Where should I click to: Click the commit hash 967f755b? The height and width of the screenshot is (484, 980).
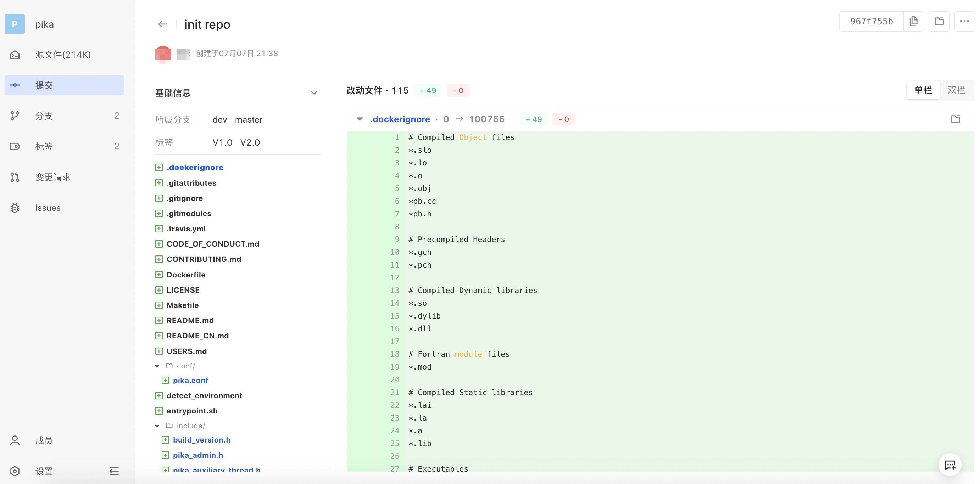[x=871, y=21]
